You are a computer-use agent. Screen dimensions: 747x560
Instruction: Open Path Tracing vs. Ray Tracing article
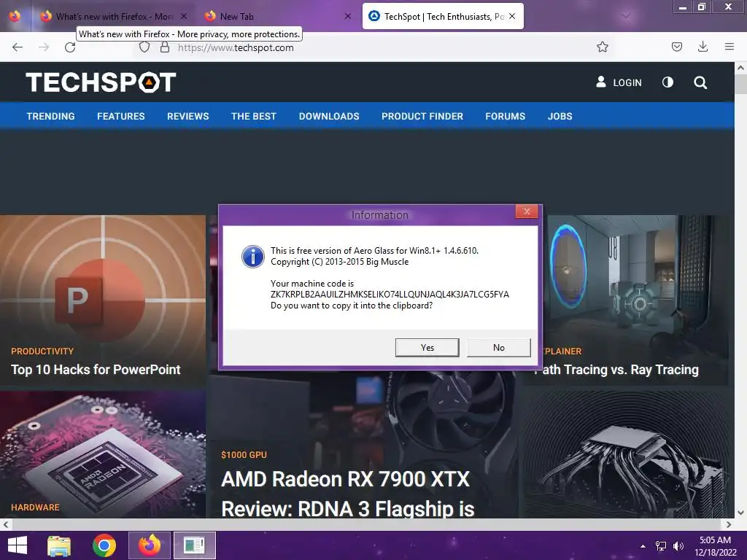(618, 370)
